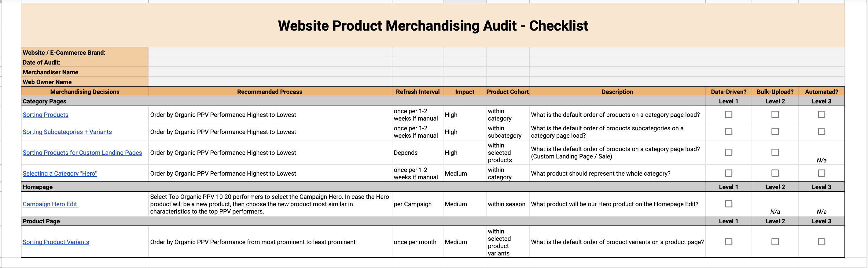Screen dimensions: 868x268
Task: Select the Recommended Process column header
Action: pos(270,92)
